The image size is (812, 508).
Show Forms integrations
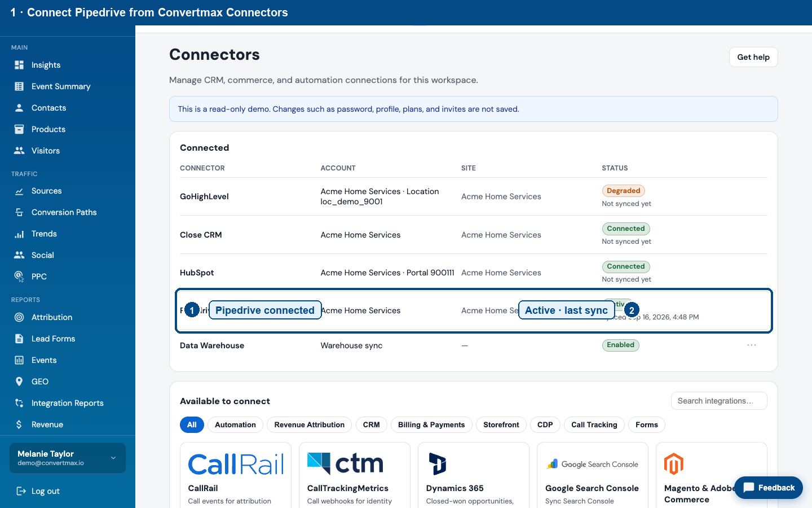[647, 425]
